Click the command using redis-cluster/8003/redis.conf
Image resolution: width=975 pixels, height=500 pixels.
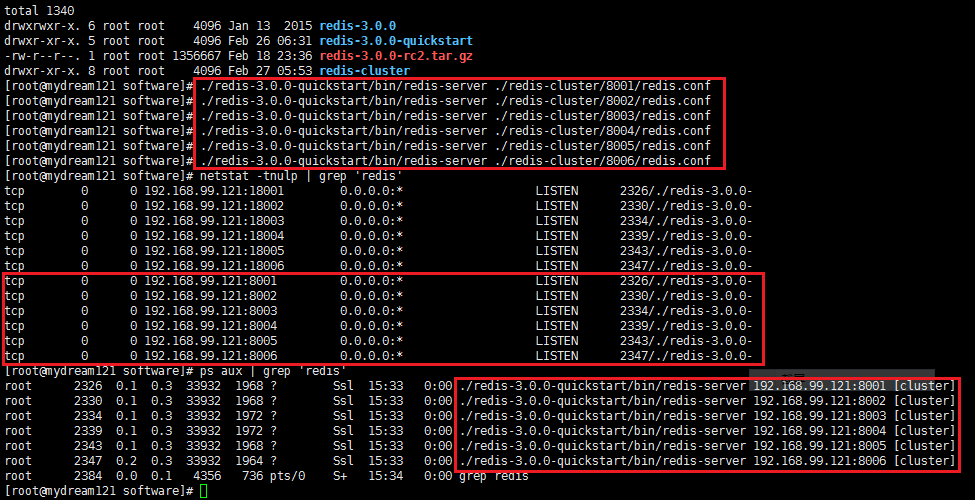(x=455, y=116)
